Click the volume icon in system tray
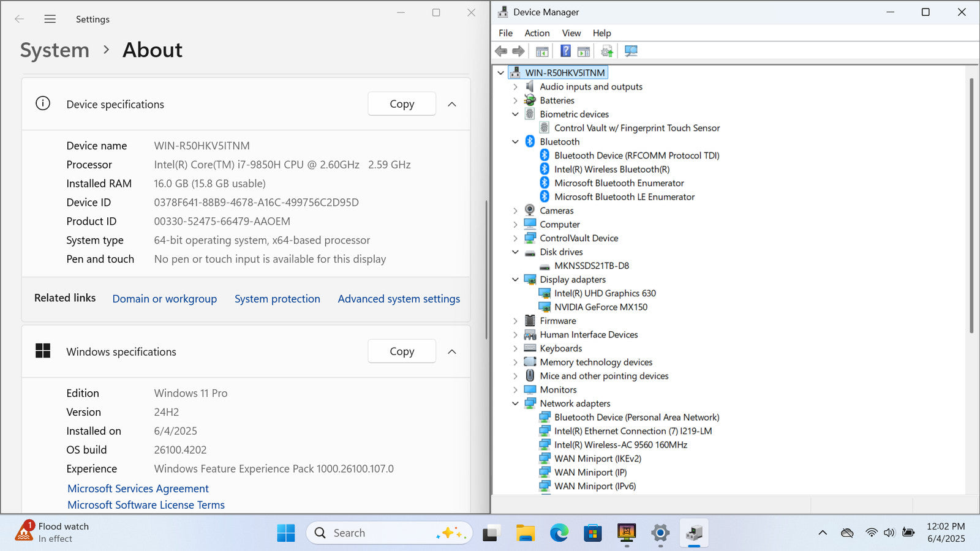 tap(889, 533)
